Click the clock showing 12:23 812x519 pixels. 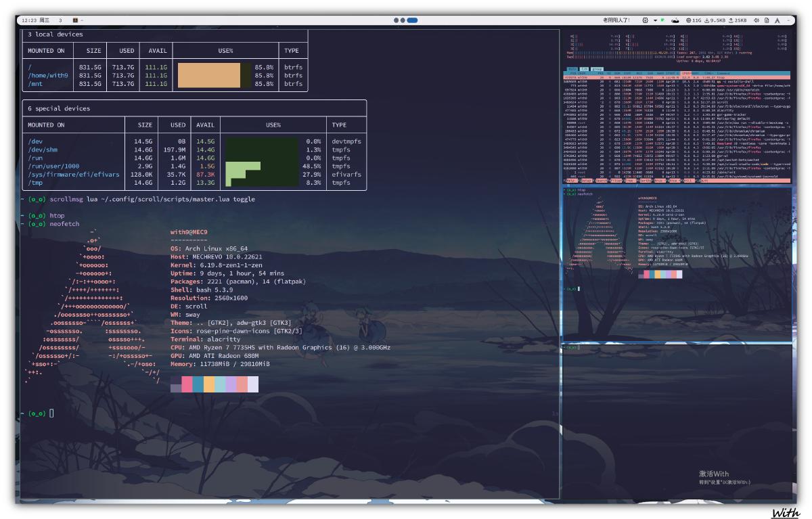(29, 20)
